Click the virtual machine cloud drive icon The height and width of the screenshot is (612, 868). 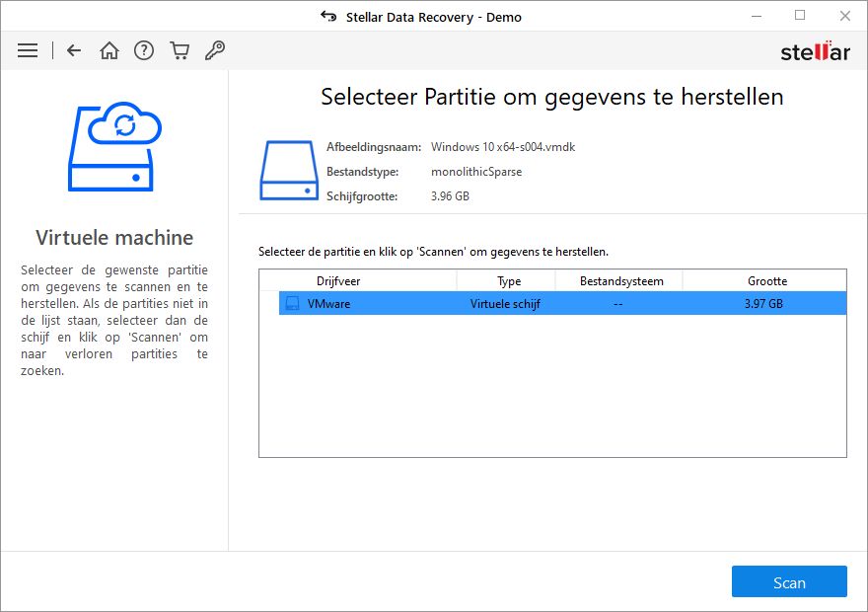(x=114, y=147)
